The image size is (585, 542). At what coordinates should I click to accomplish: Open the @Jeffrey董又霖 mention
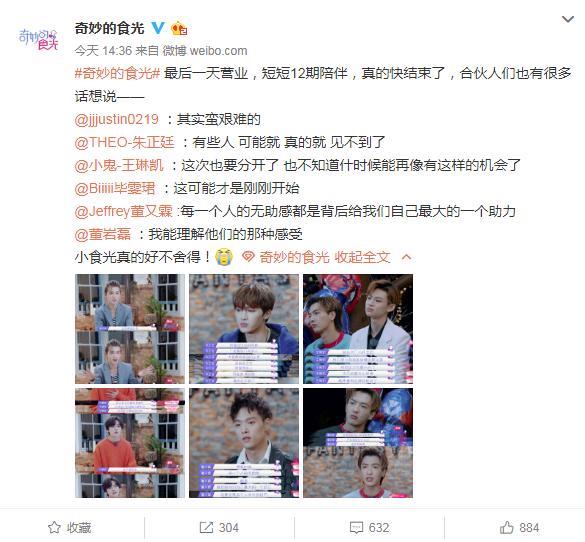(124, 212)
